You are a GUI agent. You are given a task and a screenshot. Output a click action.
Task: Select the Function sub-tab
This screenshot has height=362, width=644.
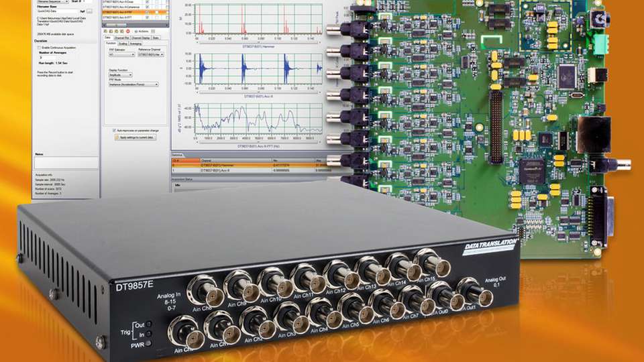(x=111, y=43)
